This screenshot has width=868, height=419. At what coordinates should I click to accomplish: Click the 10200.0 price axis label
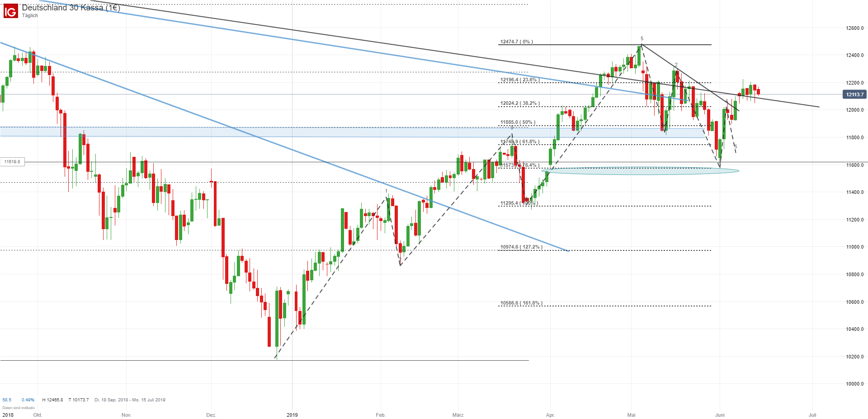click(855, 357)
